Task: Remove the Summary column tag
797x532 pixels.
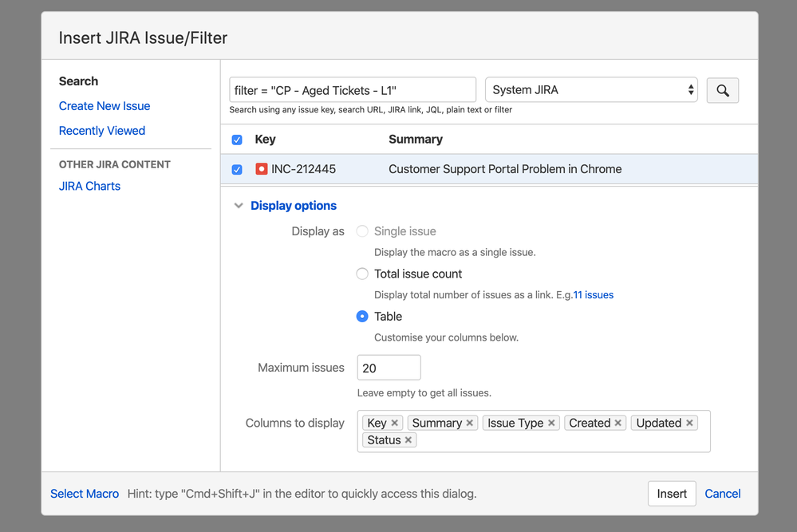Action: click(x=470, y=424)
